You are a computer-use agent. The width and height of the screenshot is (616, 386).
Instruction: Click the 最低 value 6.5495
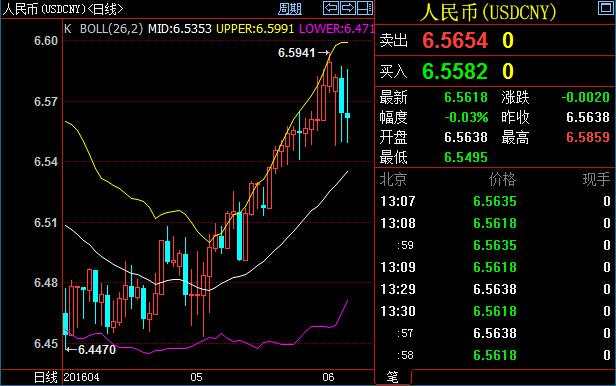[x=466, y=157]
